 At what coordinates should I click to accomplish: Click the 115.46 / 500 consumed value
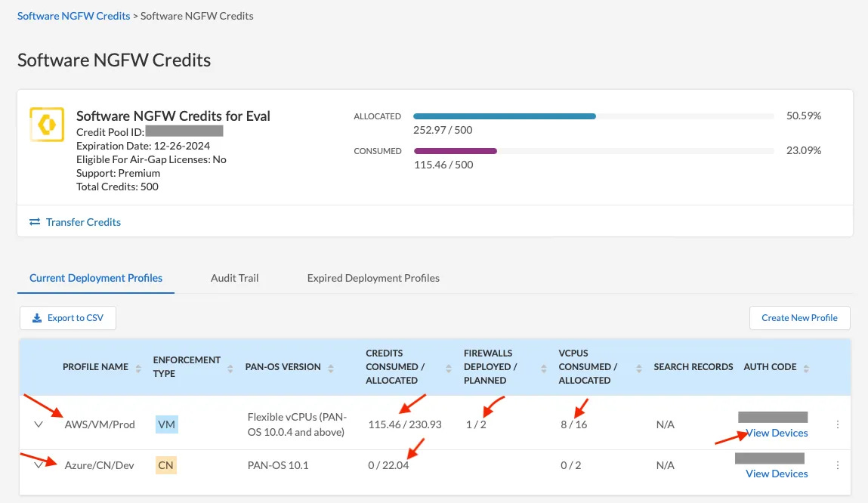point(443,165)
